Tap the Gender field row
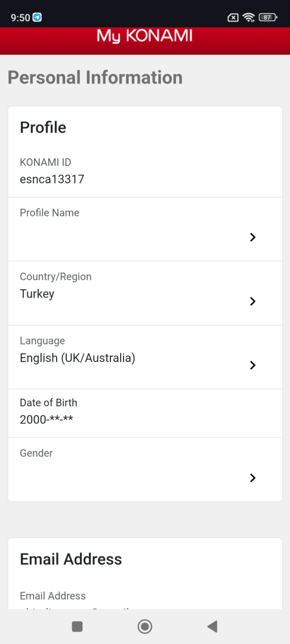 tap(145, 469)
